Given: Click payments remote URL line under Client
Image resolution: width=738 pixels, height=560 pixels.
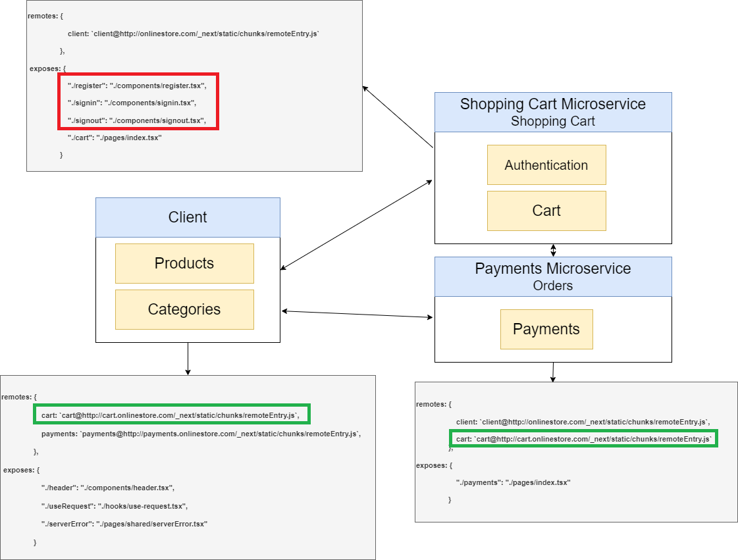Looking at the screenshot, I should tap(201, 434).
